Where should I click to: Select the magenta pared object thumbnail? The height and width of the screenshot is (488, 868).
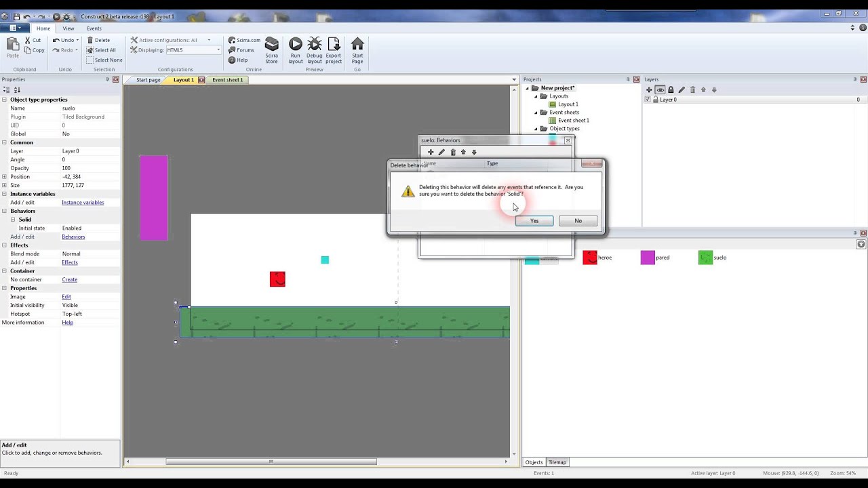click(648, 258)
